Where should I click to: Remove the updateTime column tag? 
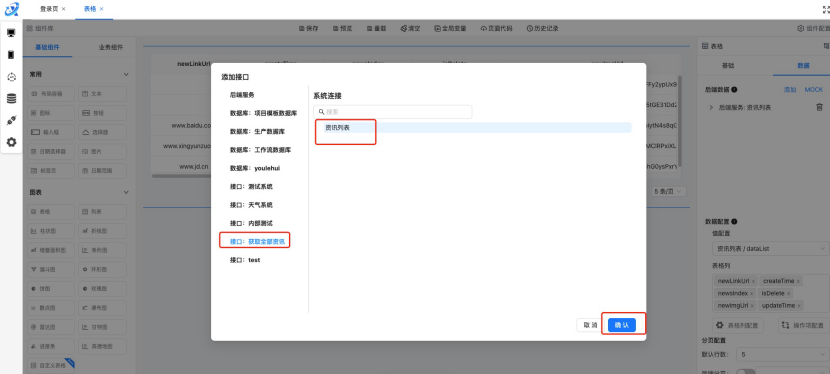click(x=799, y=306)
